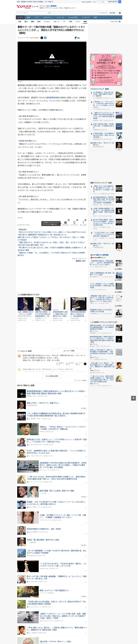Click the ヘルプ link at top
The image size is (138, 644).
tap(94, 2)
